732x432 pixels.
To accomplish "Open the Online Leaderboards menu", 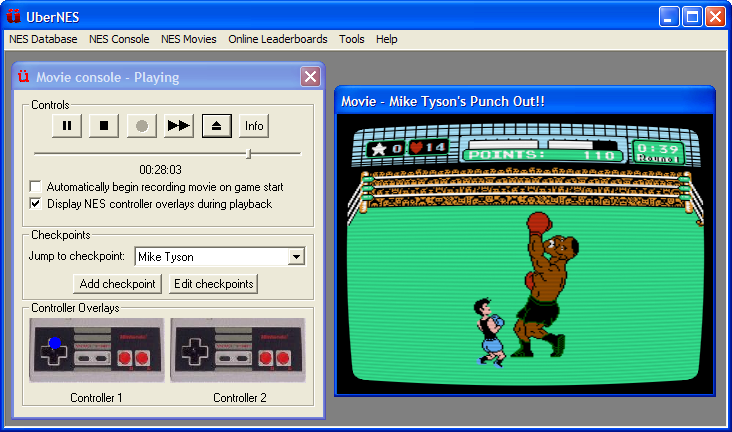I will coord(278,39).
